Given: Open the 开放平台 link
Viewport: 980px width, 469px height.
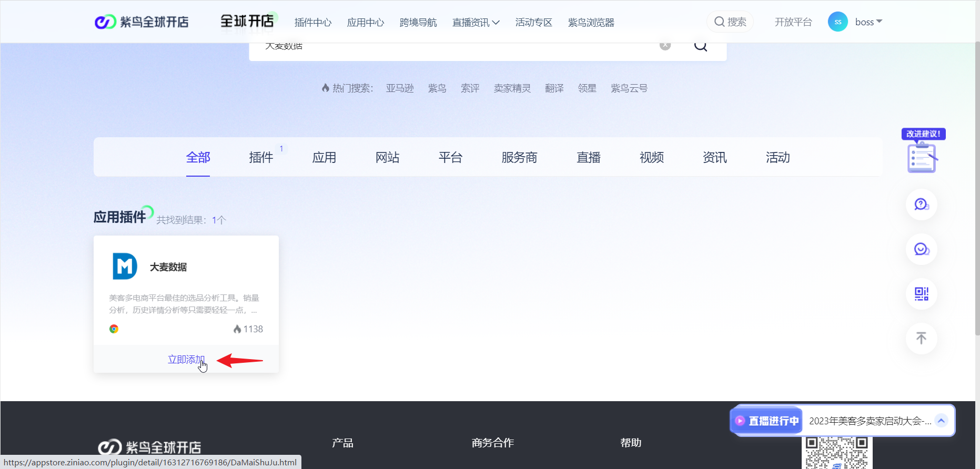Looking at the screenshot, I should [793, 22].
